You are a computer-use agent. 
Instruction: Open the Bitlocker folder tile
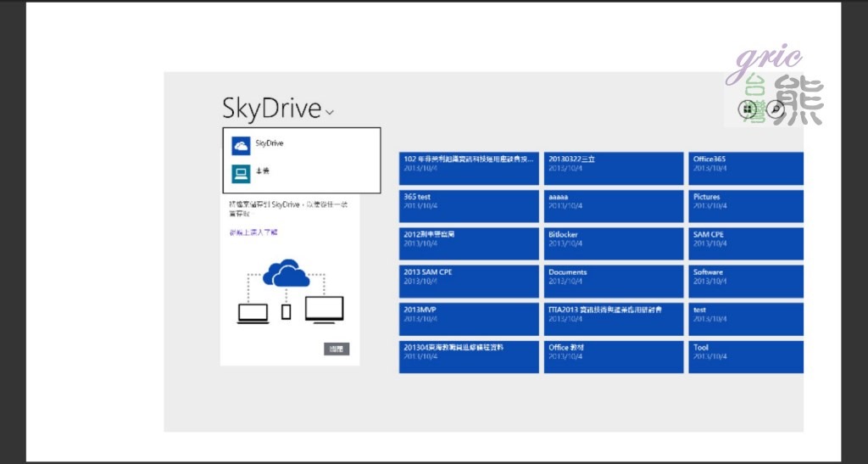pyautogui.click(x=614, y=243)
